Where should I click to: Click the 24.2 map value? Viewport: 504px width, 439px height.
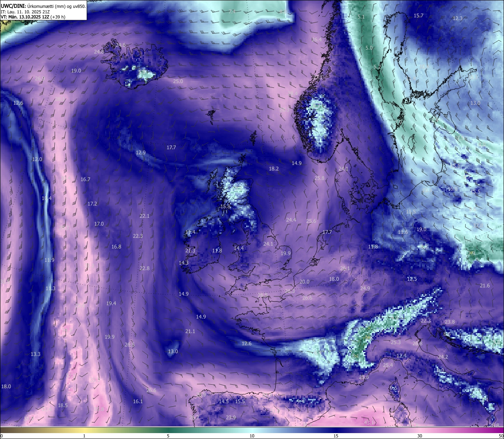pos(443,357)
